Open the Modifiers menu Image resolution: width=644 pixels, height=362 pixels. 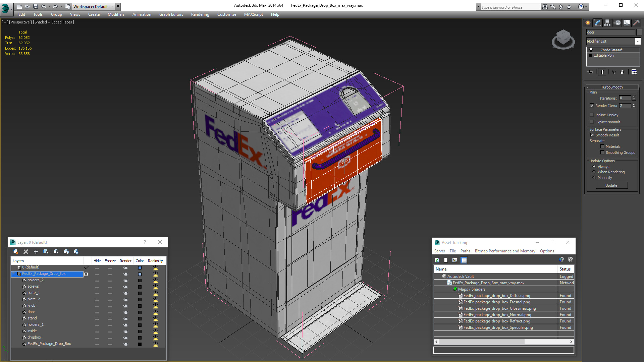point(116,14)
